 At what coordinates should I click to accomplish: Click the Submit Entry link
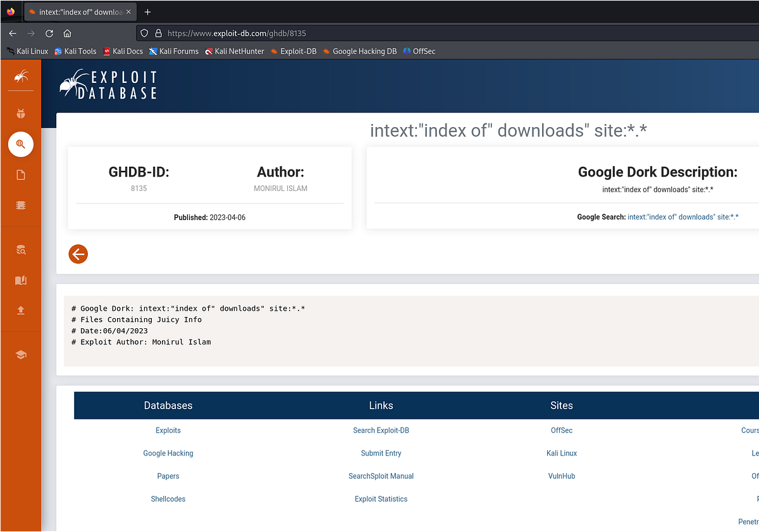tap(381, 453)
